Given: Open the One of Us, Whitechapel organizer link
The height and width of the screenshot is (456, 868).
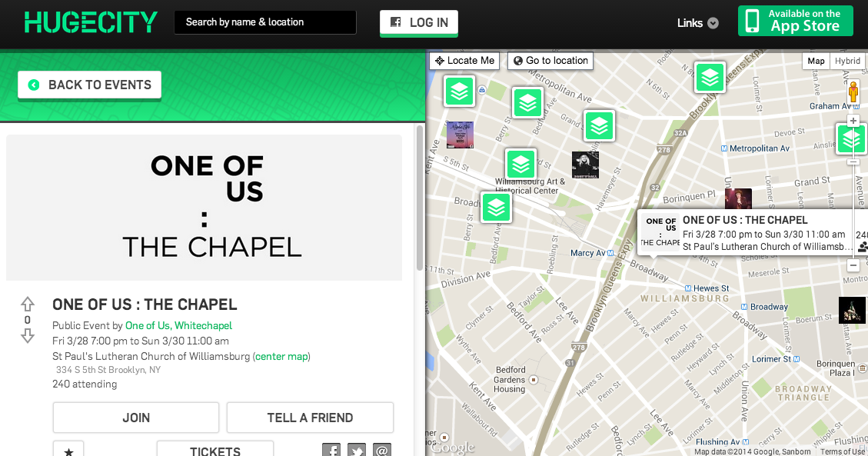Looking at the screenshot, I should point(178,325).
